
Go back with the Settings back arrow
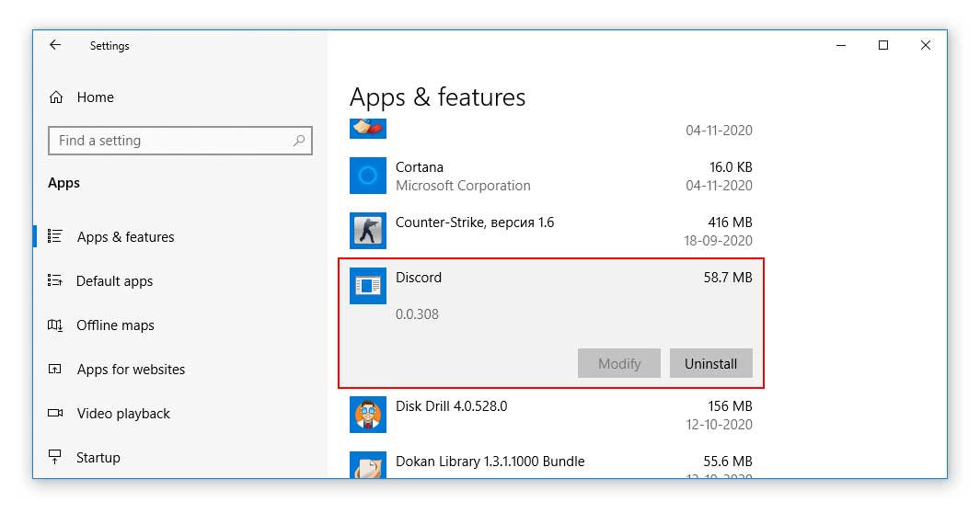tap(55, 45)
